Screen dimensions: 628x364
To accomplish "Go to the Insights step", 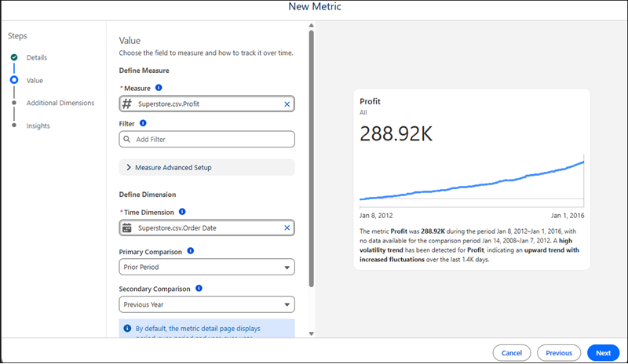I will pyautogui.click(x=38, y=126).
